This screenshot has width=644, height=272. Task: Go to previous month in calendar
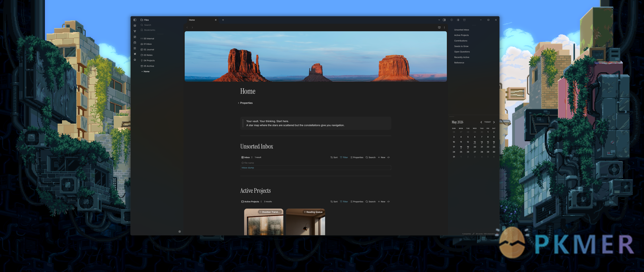tap(481, 122)
